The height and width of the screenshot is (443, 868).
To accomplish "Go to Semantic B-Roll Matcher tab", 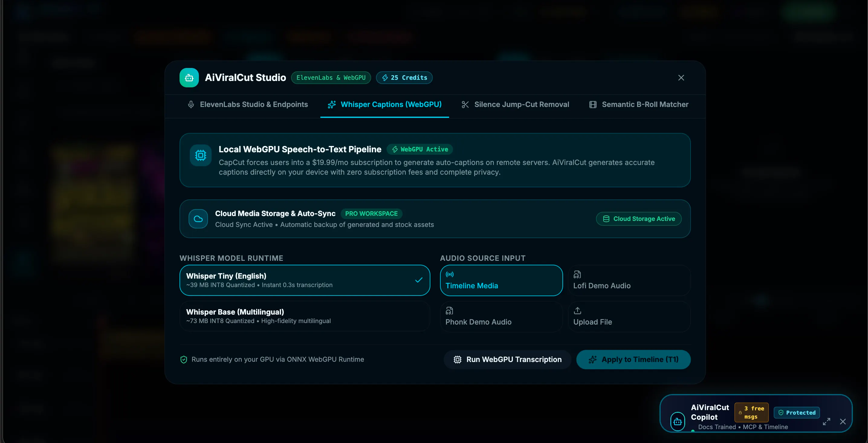I will pos(639,105).
